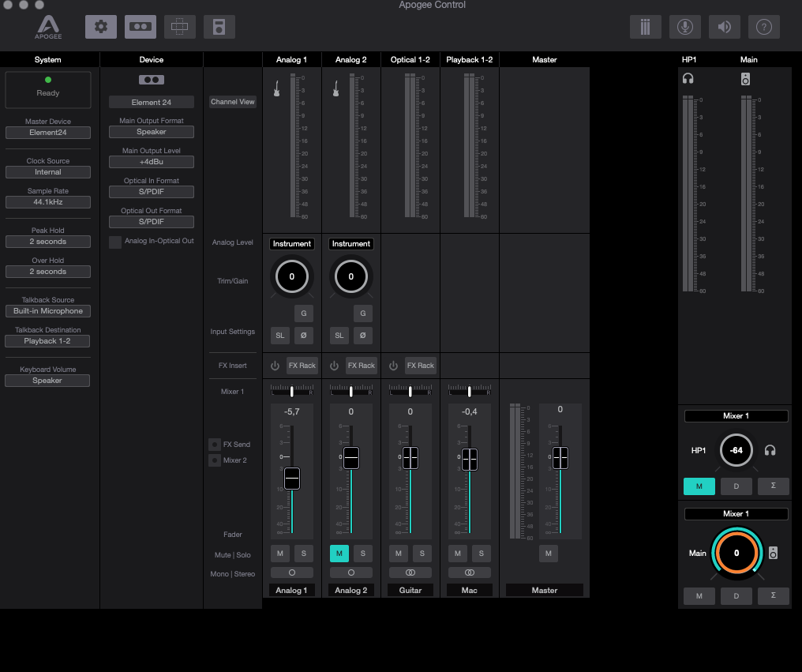Open the help question mark icon
The image size is (802, 672).
click(763, 27)
